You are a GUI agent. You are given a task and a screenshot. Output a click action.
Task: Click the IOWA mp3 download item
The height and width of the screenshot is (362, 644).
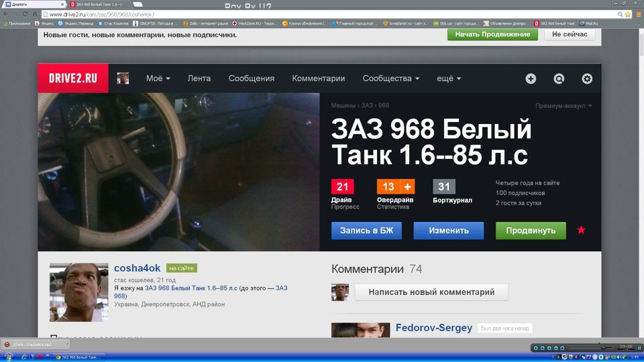(x=32, y=345)
